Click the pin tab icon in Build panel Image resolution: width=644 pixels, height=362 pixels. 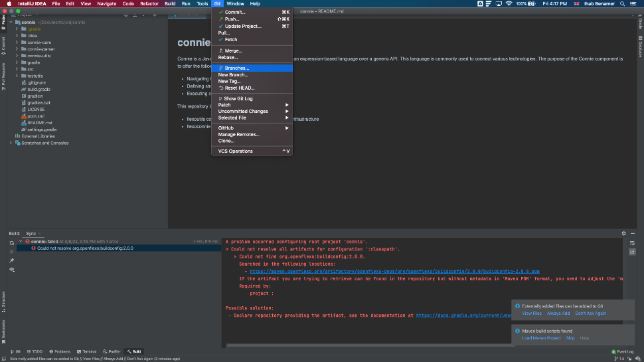pyautogui.click(x=11, y=260)
